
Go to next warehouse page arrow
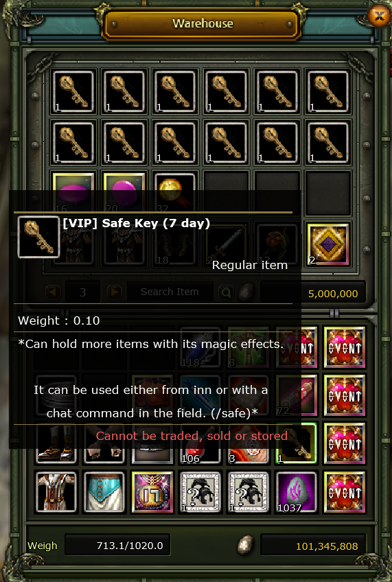pyautogui.click(x=114, y=292)
